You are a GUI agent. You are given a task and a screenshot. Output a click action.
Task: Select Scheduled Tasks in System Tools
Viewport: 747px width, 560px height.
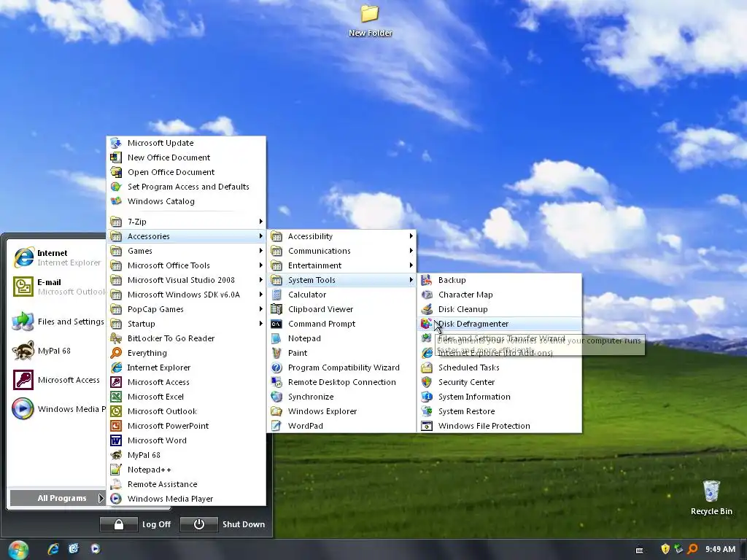(499, 367)
